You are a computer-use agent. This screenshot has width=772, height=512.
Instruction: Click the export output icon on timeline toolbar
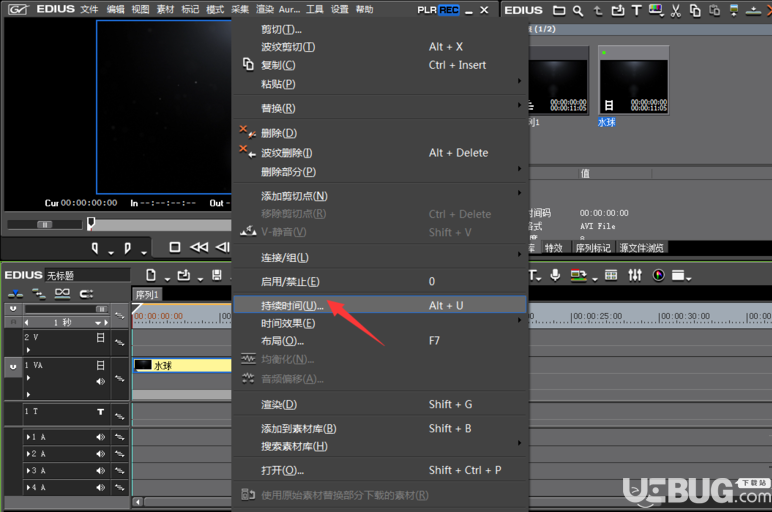coord(578,275)
